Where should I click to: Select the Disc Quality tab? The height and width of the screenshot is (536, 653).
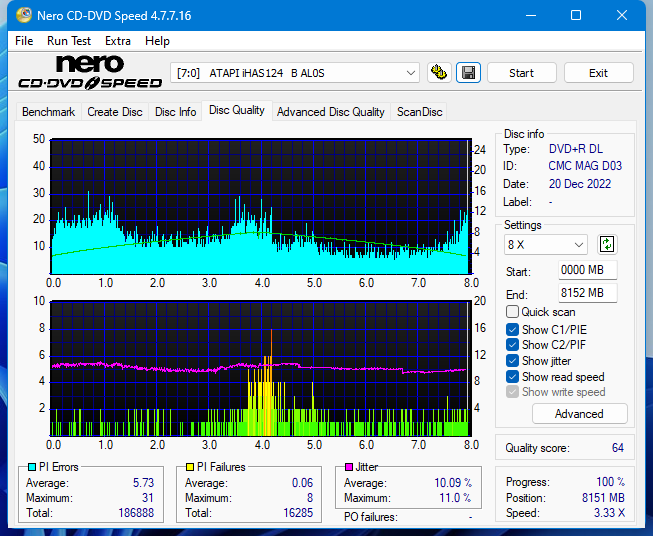click(237, 110)
